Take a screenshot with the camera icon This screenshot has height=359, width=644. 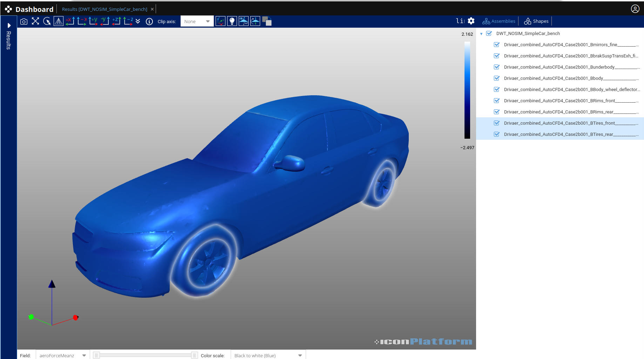point(24,21)
